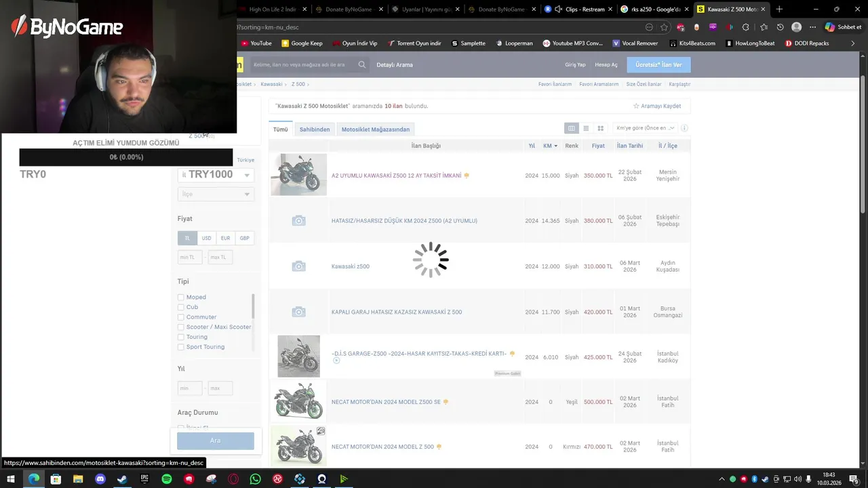Open the Windows Start menu
Image resolution: width=868 pixels, height=488 pixels.
tap(11, 479)
